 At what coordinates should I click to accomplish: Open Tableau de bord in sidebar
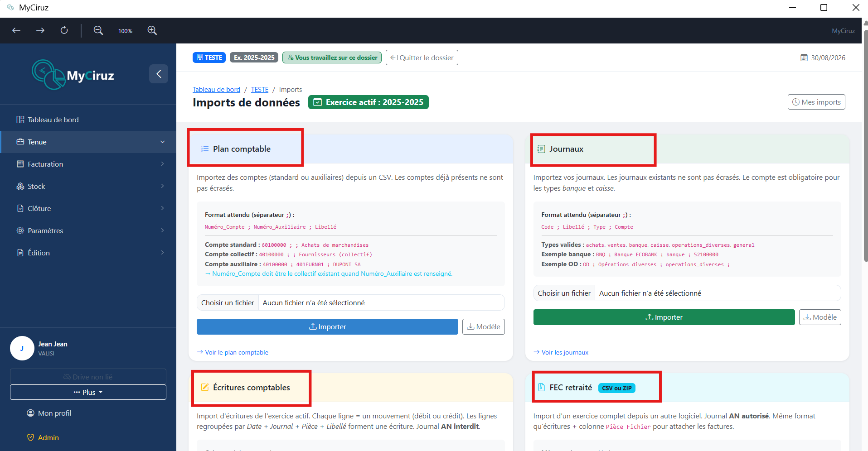[x=88, y=120]
